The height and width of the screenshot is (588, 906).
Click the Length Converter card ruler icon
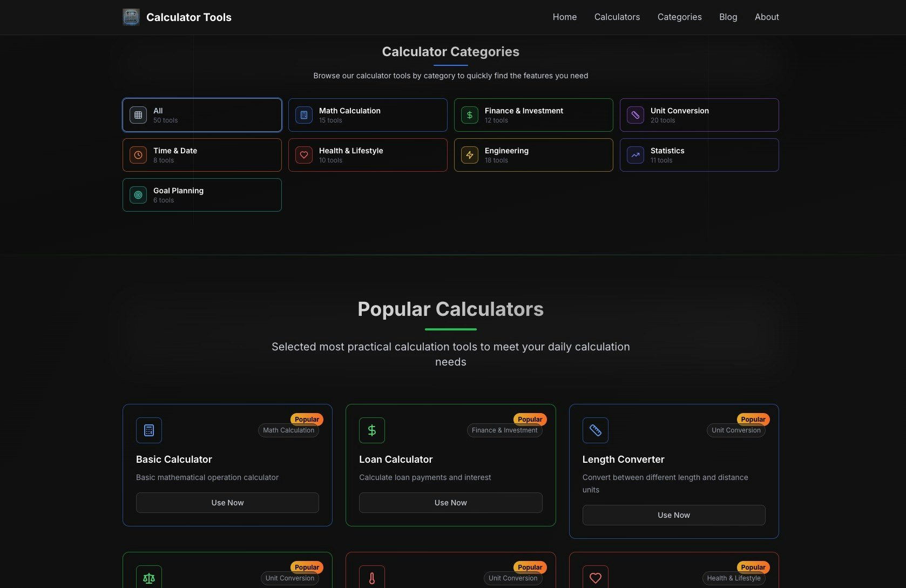[596, 430]
